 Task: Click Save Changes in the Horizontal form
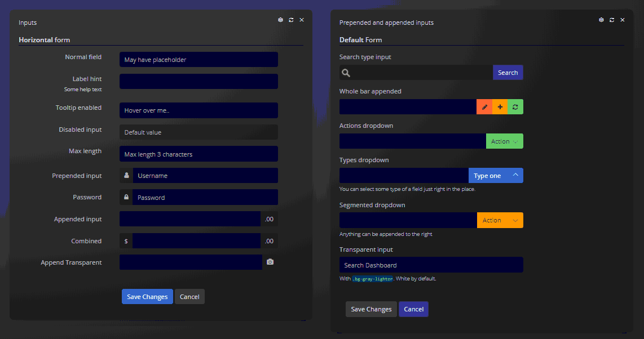coord(147,296)
